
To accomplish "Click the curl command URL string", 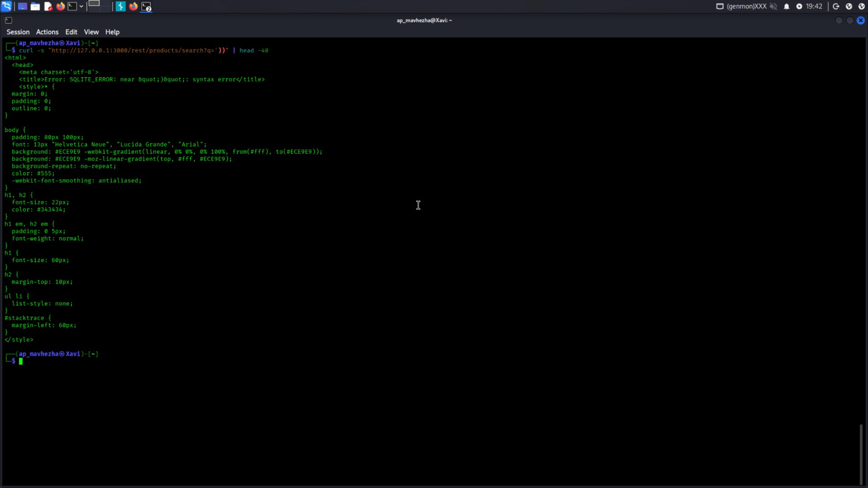I will coord(138,50).
